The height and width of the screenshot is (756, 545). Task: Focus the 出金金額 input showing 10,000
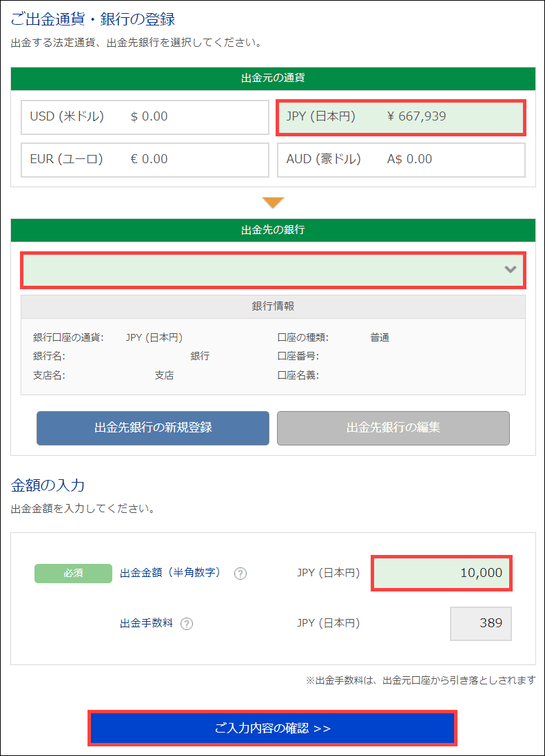[x=442, y=573]
